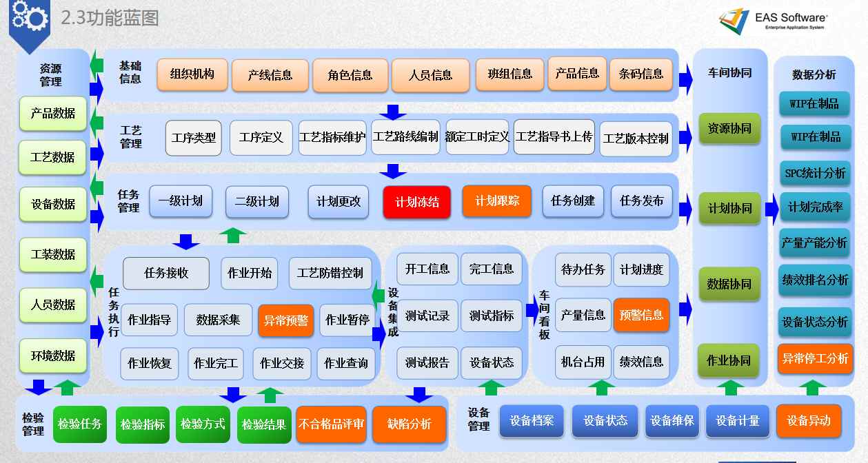Open the 角色信息 item

pos(350,76)
